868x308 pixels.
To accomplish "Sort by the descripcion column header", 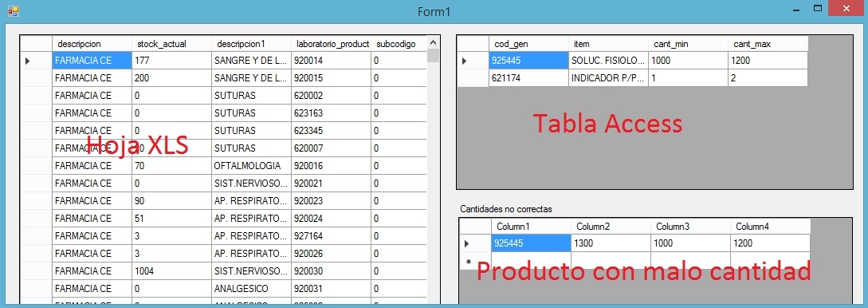I will (x=92, y=44).
